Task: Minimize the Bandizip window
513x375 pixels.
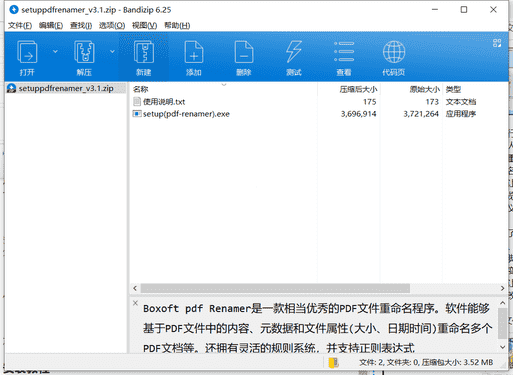Action: pyautogui.click(x=435, y=10)
